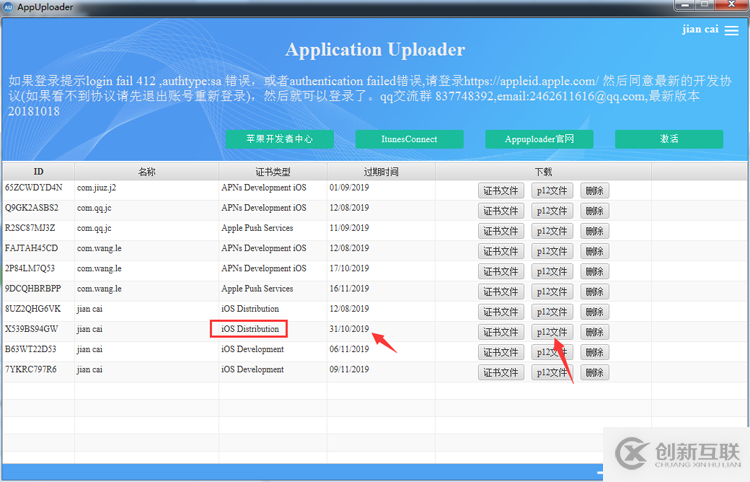This screenshot has width=750, height=482.
Task: Download 证书文件 for 65ZCWDYD4N
Action: [501, 191]
